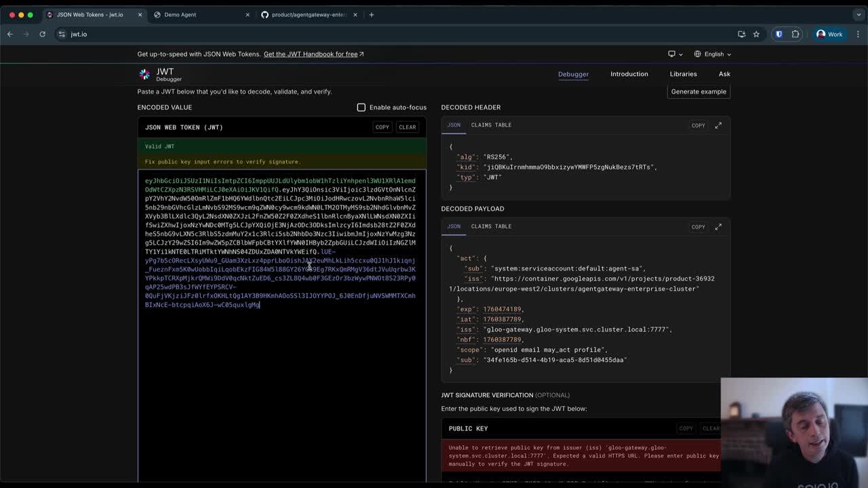Open Get the JWT Handbook for free link
This screenshot has width=868, height=488.
[x=313, y=54]
